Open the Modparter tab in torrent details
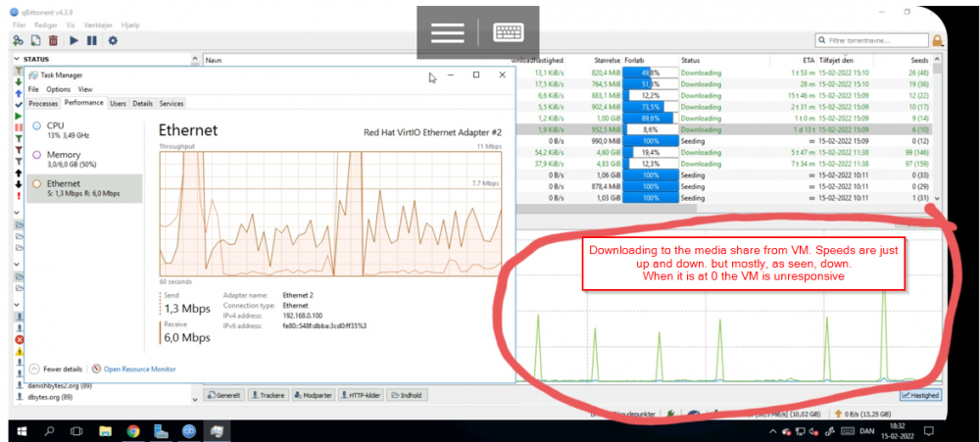The width and height of the screenshot is (980, 442). tap(314, 395)
